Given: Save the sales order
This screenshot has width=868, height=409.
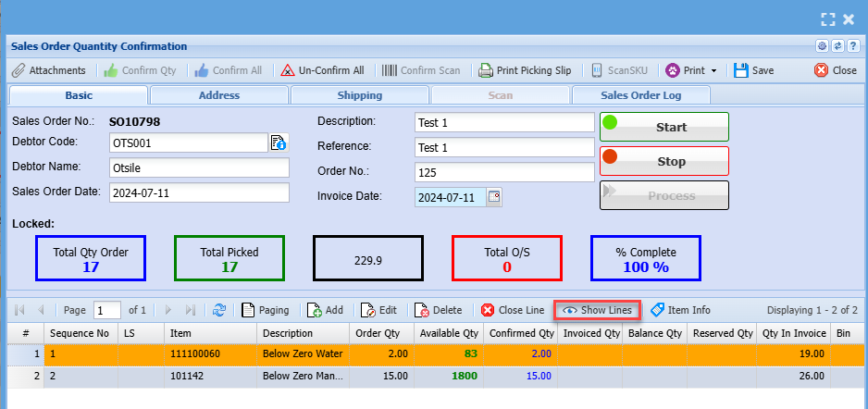Looking at the screenshot, I should [x=753, y=70].
